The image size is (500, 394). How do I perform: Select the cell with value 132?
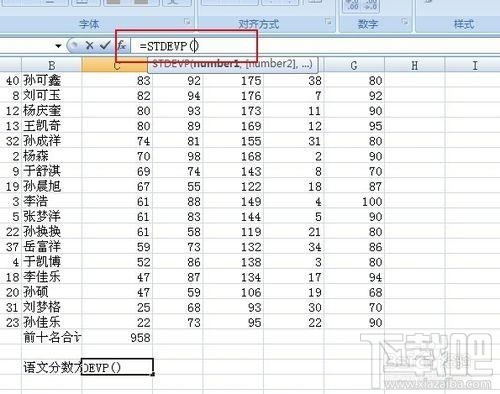(x=233, y=247)
